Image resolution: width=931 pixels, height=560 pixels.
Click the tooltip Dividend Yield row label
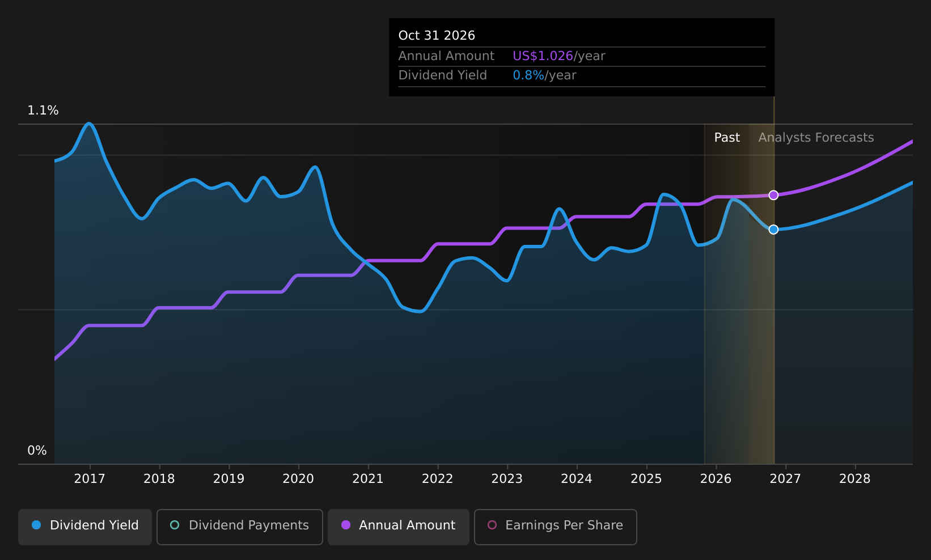[x=443, y=75]
